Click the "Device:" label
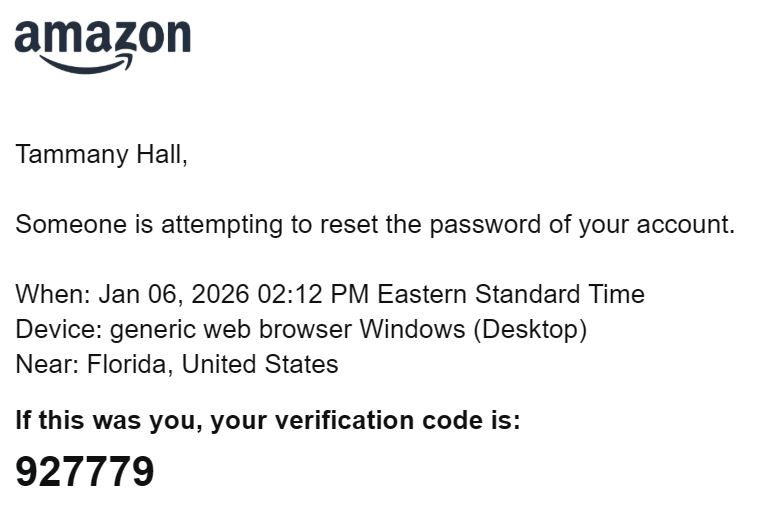Image resolution: width=767 pixels, height=515 pixels. pyautogui.click(x=58, y=329)
